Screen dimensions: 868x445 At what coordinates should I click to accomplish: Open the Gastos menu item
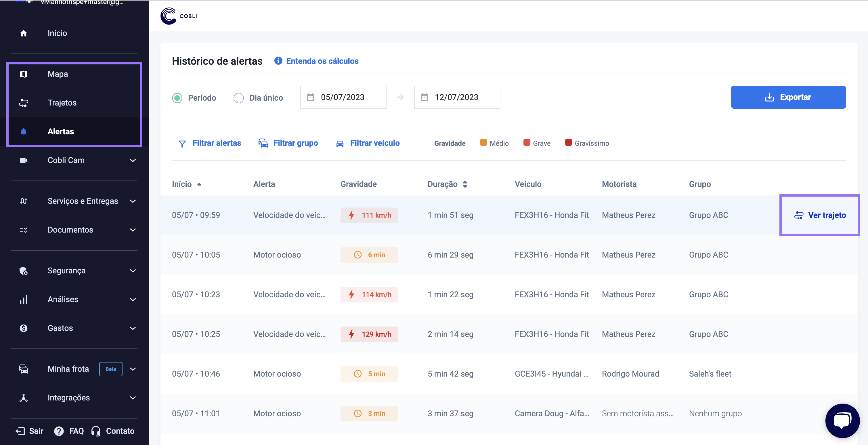point(74,329)
